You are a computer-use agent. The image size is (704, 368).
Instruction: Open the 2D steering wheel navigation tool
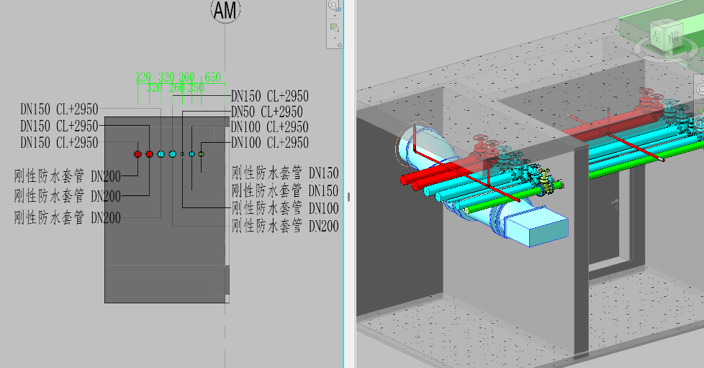[x=334, y=5]
